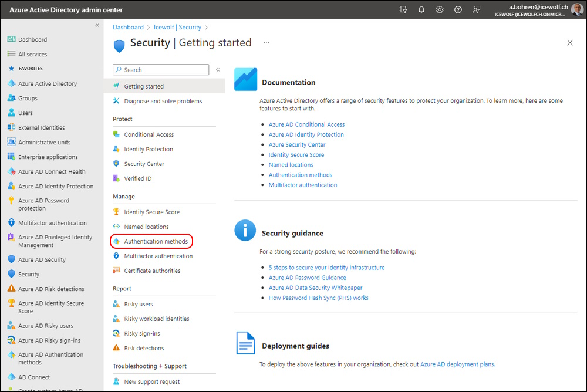Image resolution: width=587 pixels, height=392 pixels.
Task: Click the Users icon in favorites
Action: [11, 113]
